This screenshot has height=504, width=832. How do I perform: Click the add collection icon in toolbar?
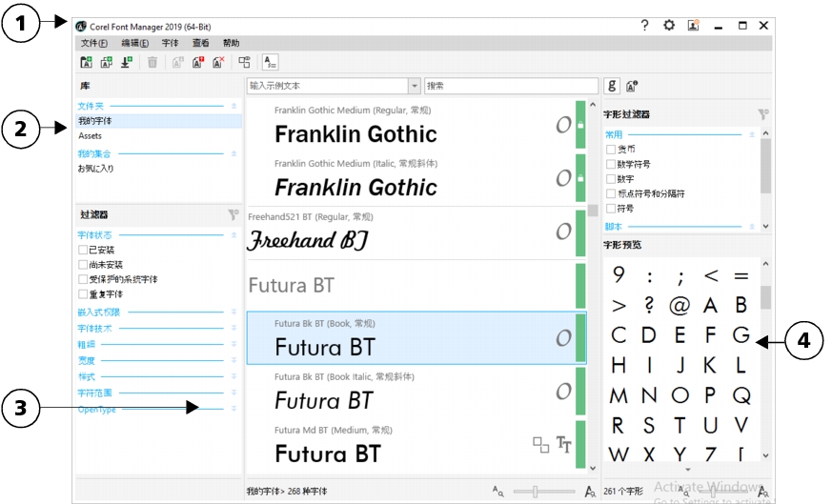(x=106, y=63)
